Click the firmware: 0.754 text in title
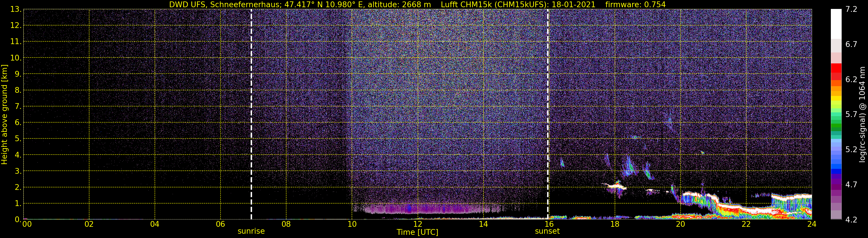This screenshot has width=868, height=238. (x=636, y=4)
